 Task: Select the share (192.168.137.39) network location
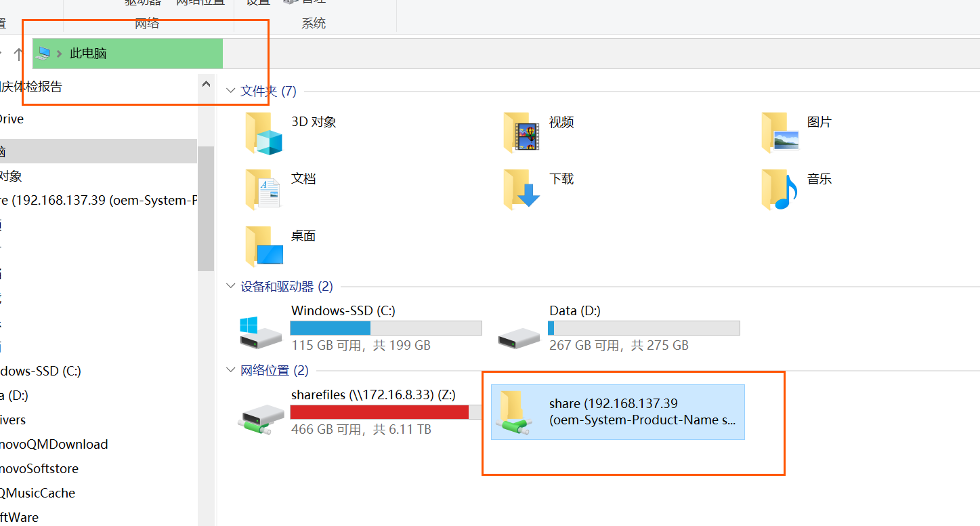618,412
